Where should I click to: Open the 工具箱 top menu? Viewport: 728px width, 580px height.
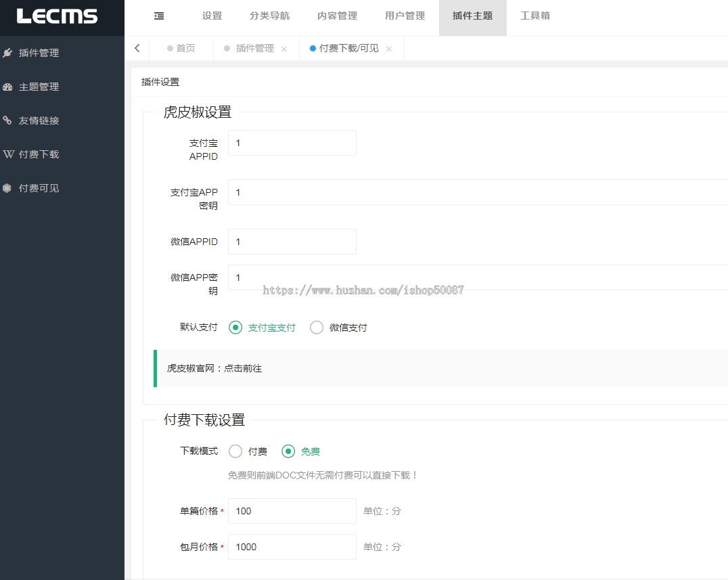click(535, 16)
